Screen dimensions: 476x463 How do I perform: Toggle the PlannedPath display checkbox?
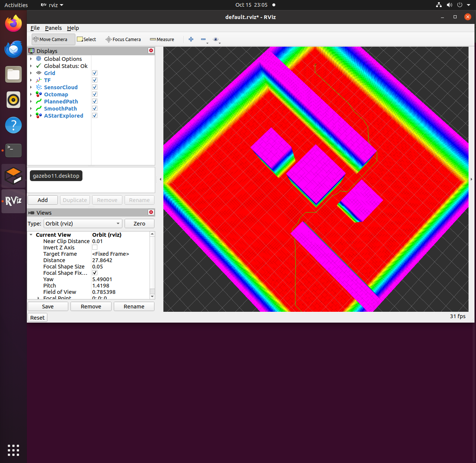point(95,101)
